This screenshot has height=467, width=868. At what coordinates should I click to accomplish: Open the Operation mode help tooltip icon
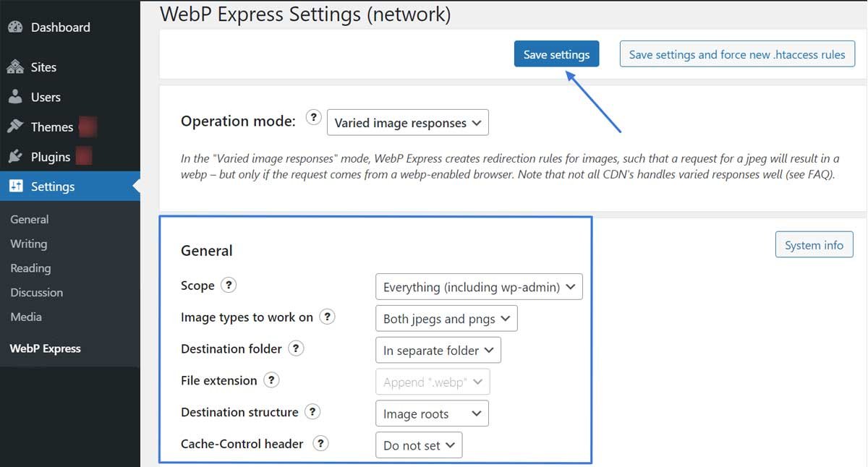click(x=313, y=117)
